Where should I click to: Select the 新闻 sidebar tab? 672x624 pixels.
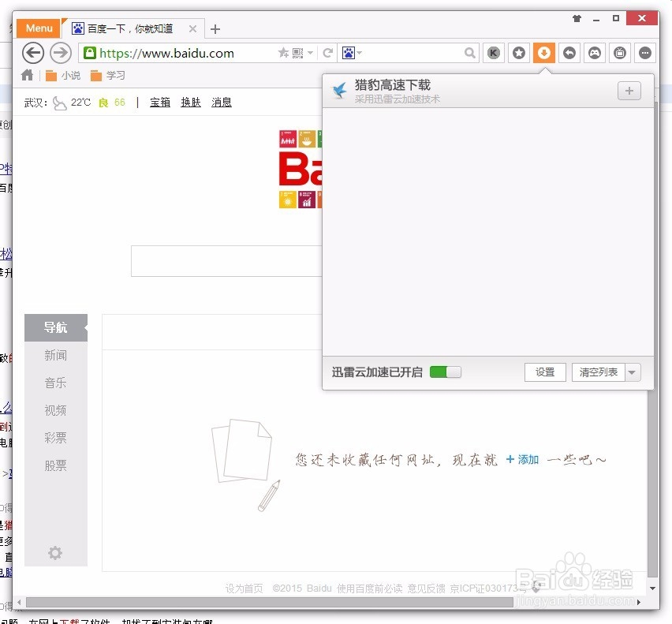56,355
